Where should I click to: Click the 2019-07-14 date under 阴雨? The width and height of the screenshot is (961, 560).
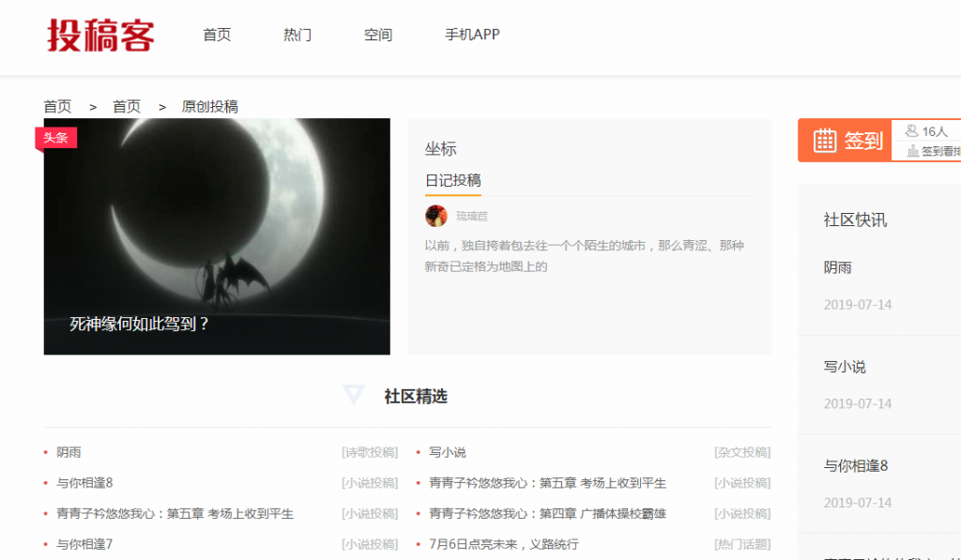point(858,305)
